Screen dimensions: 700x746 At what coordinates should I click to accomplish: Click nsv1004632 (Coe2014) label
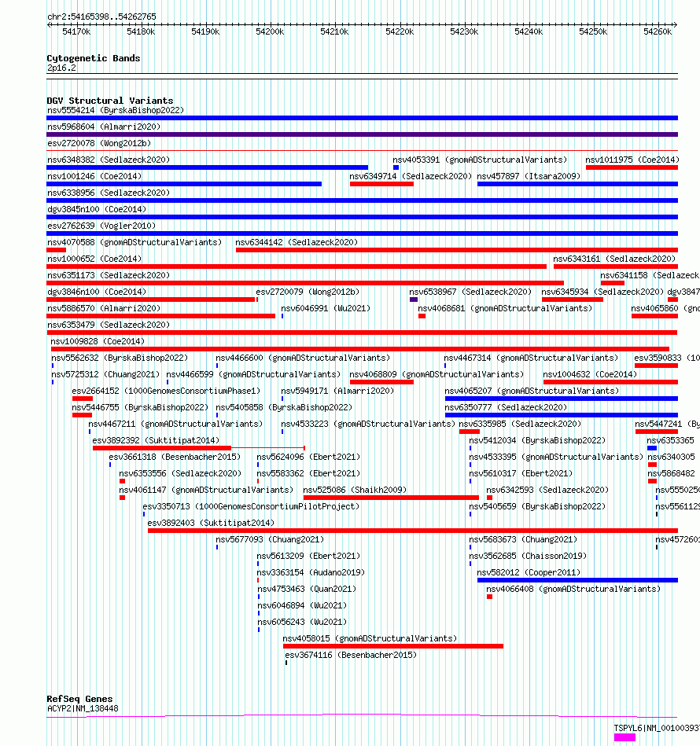click(x=590, y=375)
